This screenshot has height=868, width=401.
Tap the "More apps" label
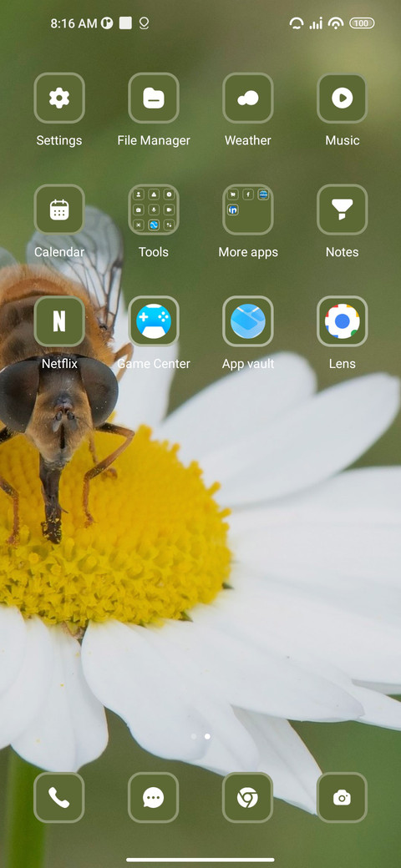point(248,252)
